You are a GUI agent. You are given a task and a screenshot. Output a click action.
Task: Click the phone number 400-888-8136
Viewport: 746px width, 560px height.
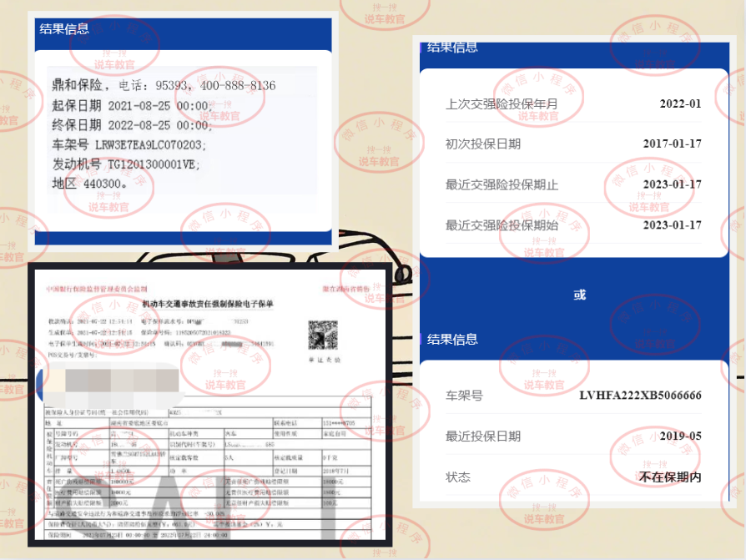tap(238, 86)
